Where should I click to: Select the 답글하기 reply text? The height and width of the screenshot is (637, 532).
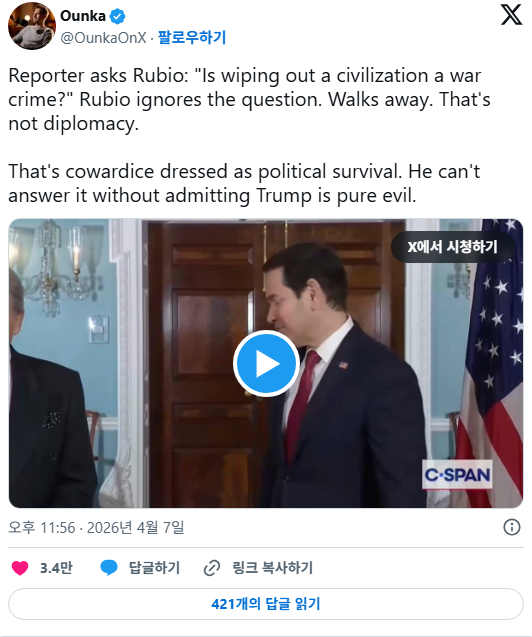pyautogui.click(x=154, y=568)
